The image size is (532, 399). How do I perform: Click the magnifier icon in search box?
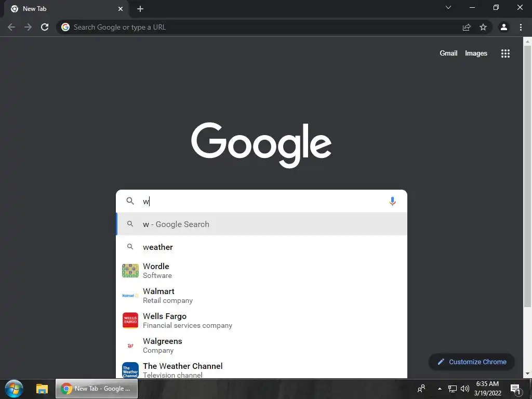[x=130, y=201]
